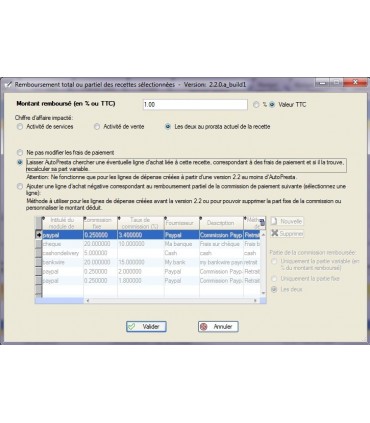This screenshot has height=423, width=370.
Task: Click the green check icon on Valider
Action: (x=132, y=327)
